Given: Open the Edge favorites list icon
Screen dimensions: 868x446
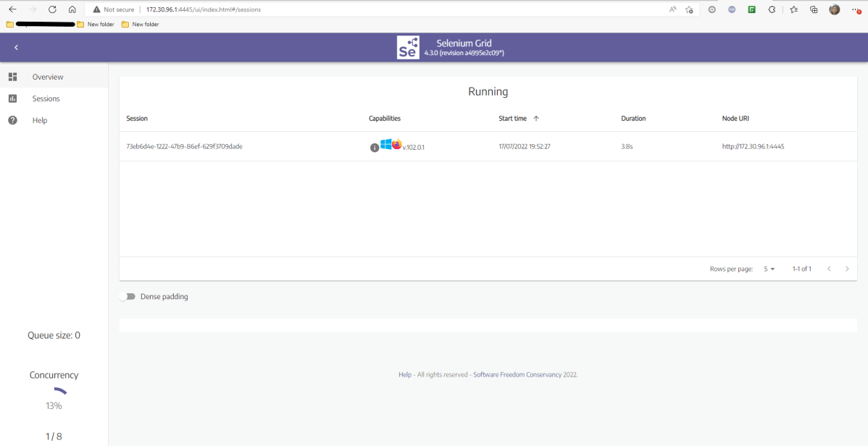Looking at the screenshot, I should pos(793,9).
